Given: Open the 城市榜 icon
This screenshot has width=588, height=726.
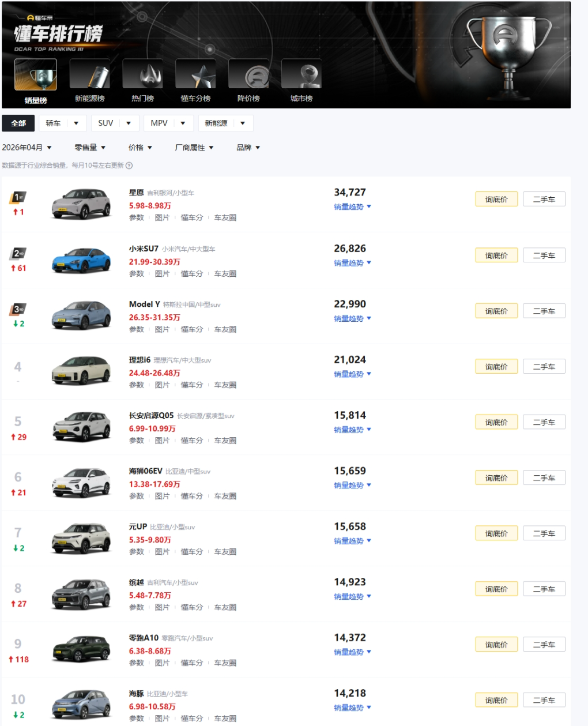Looking at the screenshot, I should (x=301, y=74).
